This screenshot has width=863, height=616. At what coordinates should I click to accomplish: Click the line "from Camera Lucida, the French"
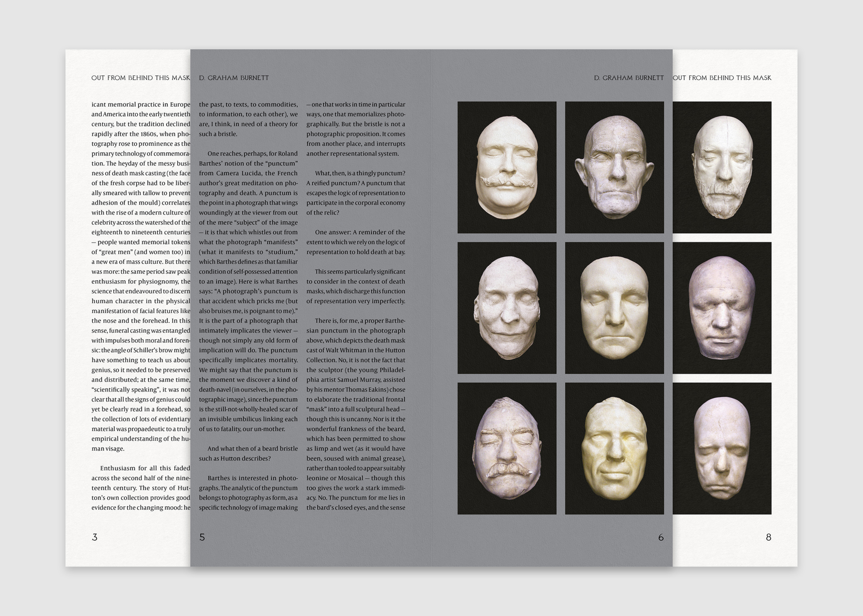pyautogui.click(x=248, y=173)
